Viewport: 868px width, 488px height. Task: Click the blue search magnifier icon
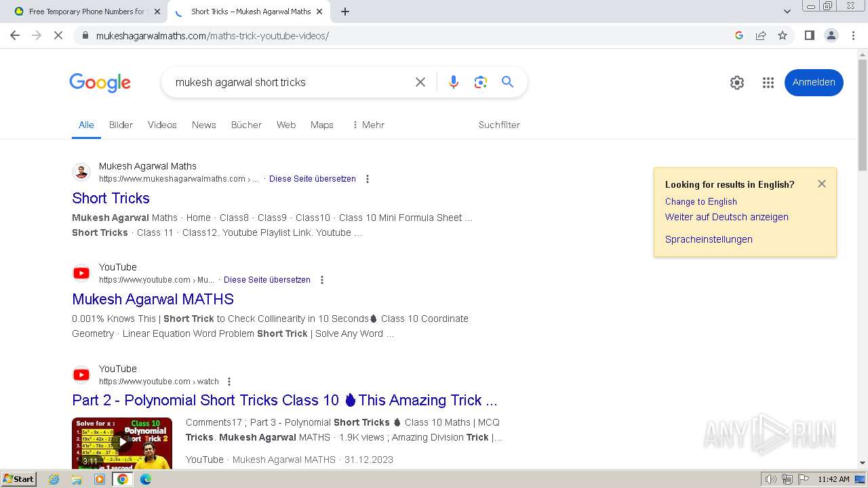507,82
